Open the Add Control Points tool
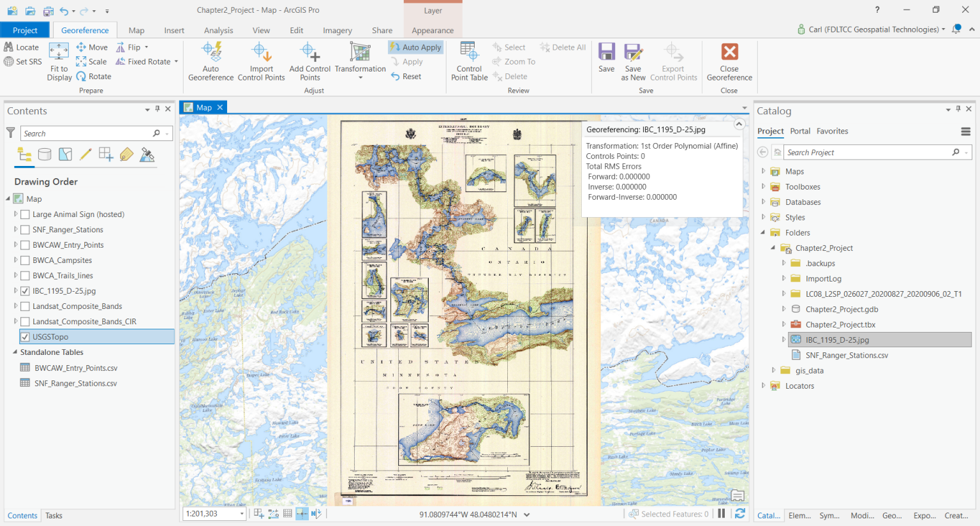This screenshot has width=980, height=526. [x=309, y=61]
